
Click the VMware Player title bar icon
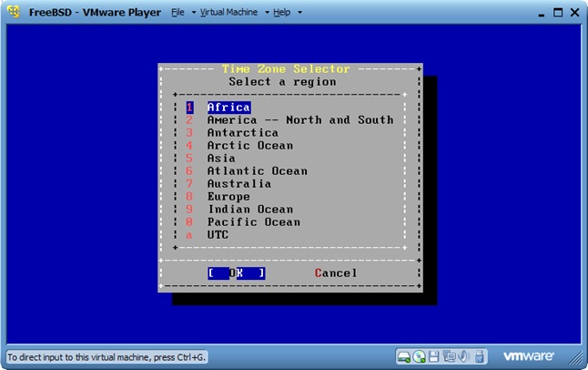(14, 13)
